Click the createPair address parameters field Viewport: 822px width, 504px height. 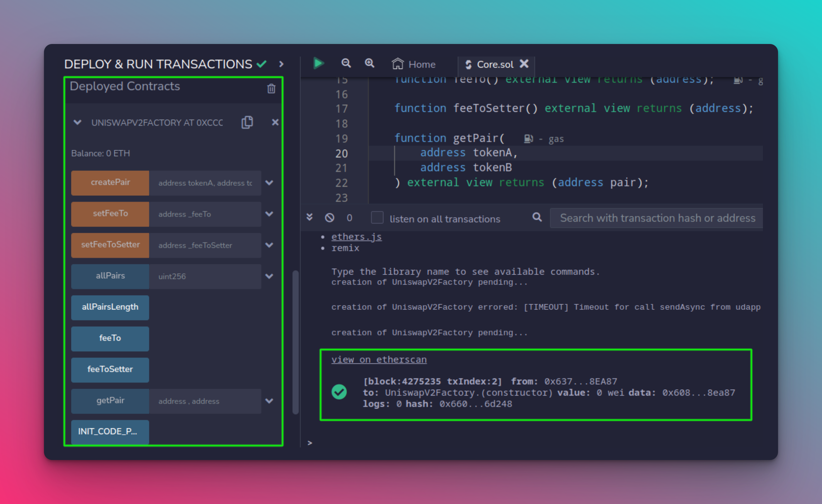pos(205,183)
